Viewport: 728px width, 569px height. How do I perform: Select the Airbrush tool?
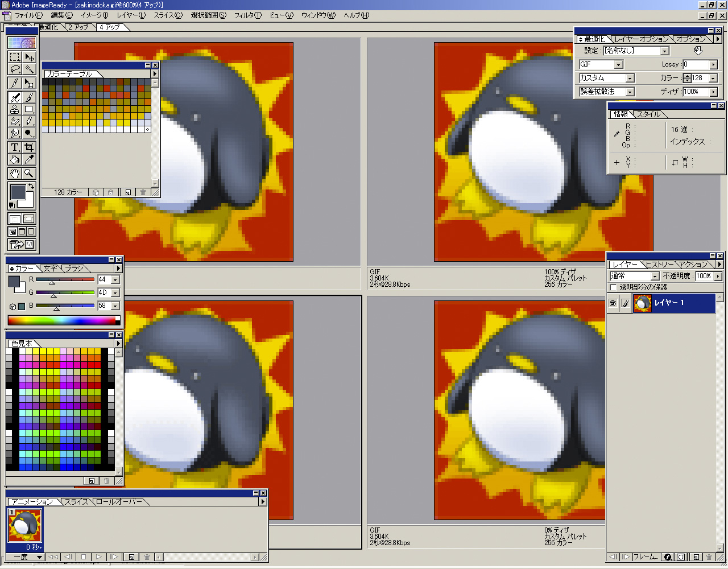click(x=15, y=98)
